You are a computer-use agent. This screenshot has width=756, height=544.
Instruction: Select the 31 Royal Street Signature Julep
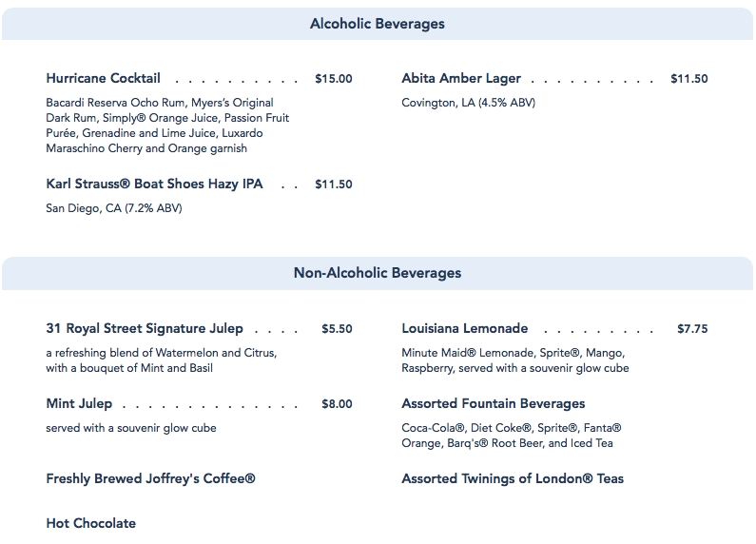pos(145,329)
